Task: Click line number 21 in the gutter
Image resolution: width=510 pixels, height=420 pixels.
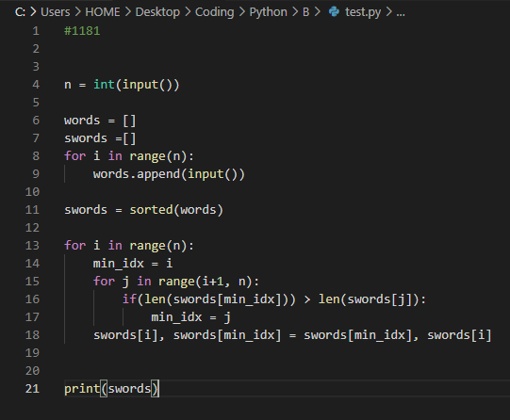Action: (32, 389)
